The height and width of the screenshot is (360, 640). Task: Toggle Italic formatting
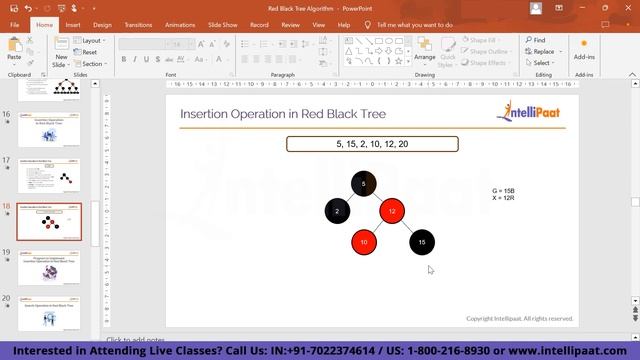(135, 60)
